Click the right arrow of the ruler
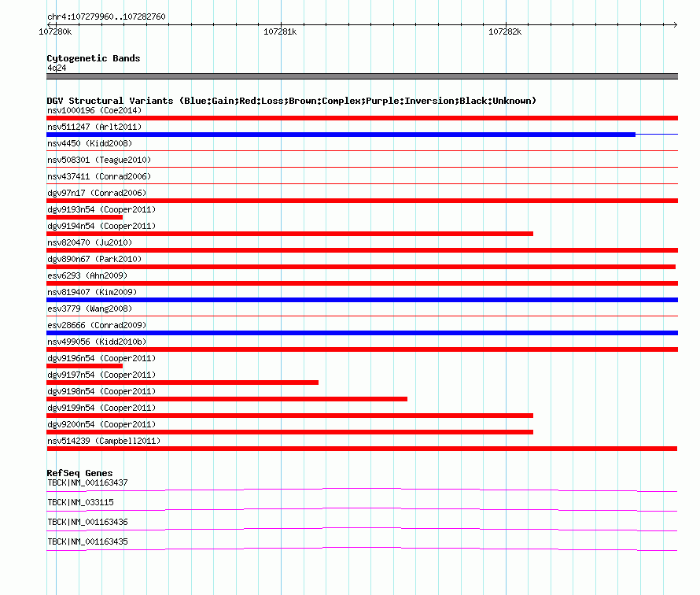The height and width of the screenshot is (595, 700). click(676, 24)
